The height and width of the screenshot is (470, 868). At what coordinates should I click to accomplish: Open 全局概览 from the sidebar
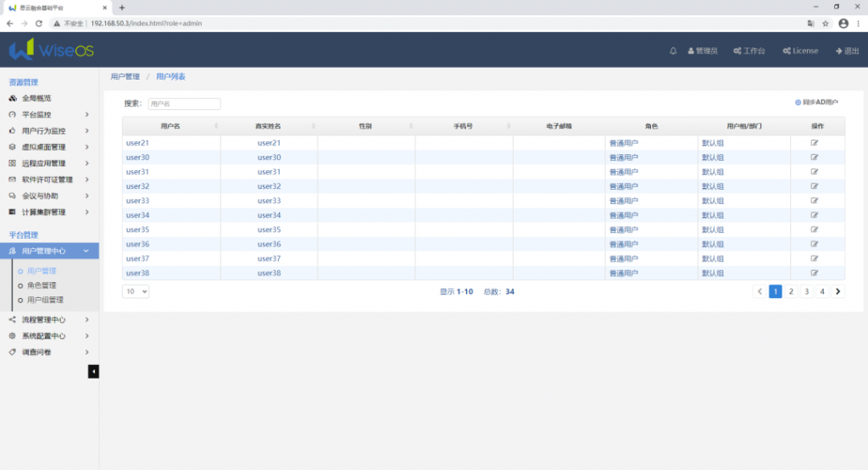pos(36,98)
